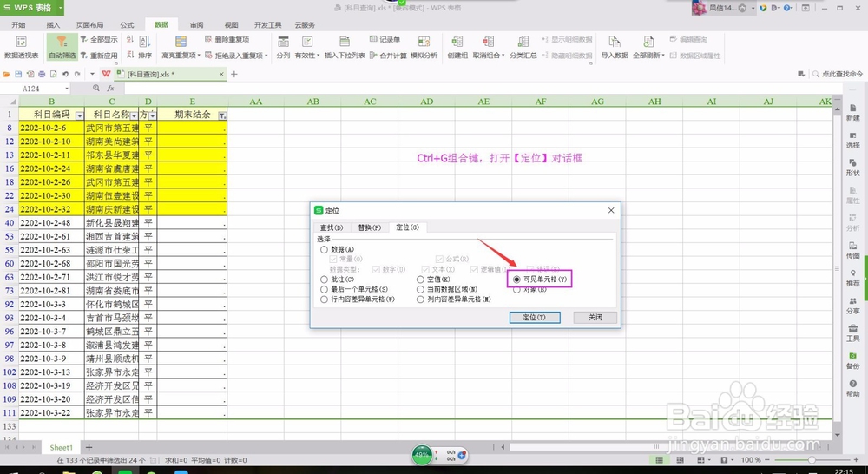Expand the 有效性 validity dropdown
The height and width of the screenshot is (474, 868).
pos(318,56)
